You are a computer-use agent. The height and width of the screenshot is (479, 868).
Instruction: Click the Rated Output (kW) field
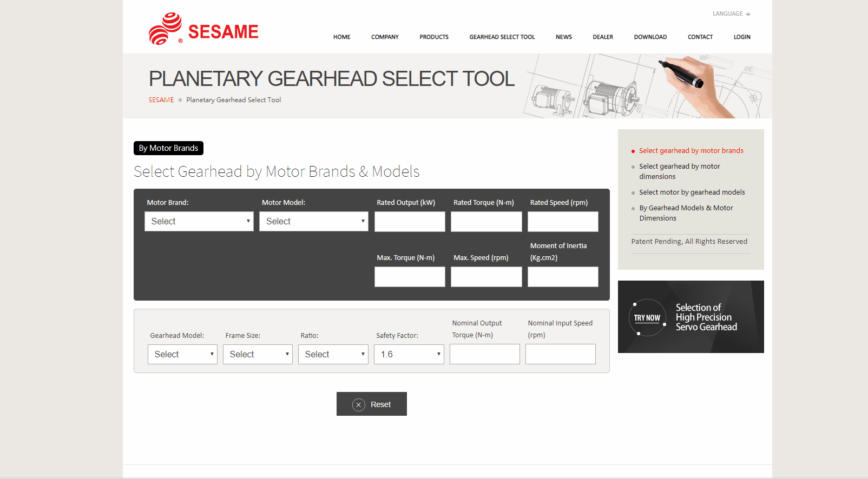410,222
